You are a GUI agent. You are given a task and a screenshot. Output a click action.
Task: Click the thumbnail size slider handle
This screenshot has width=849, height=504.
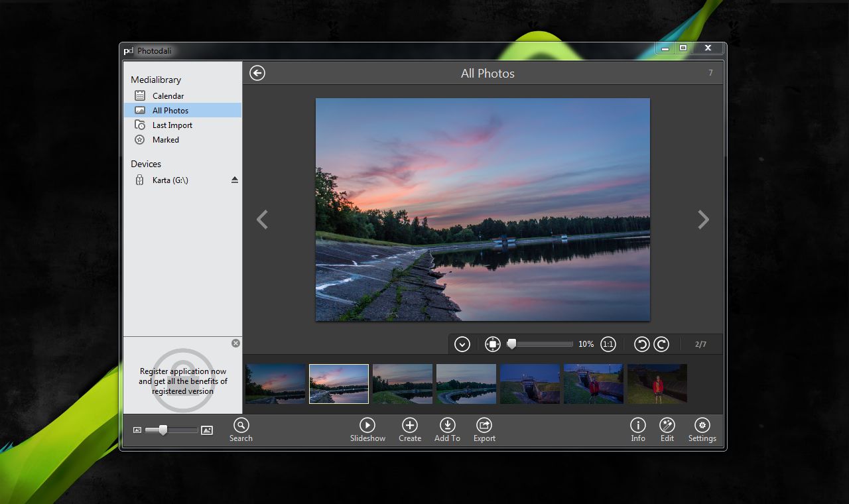tap(163, 430)
